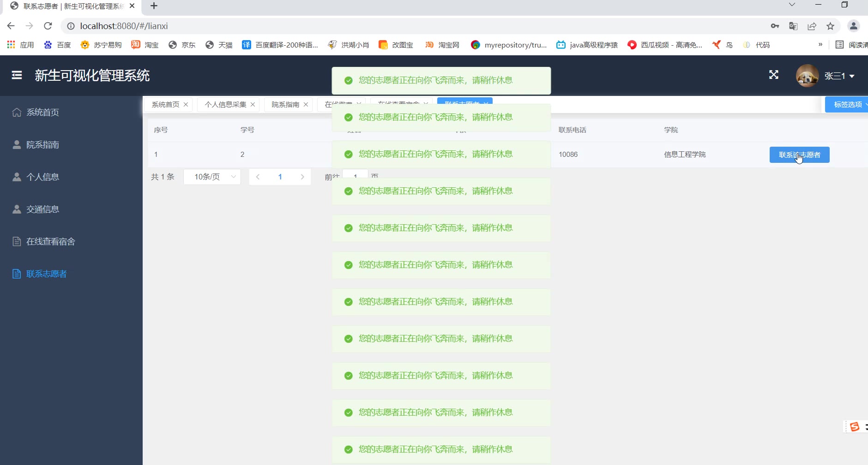This screenshot has width=868, height=465.
Task: Click the person icon beside 交通信息
Action: tap(17, 209)
